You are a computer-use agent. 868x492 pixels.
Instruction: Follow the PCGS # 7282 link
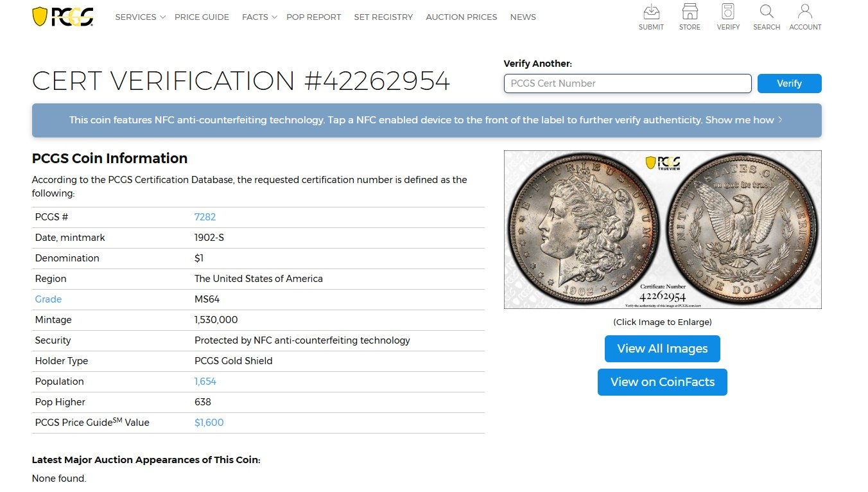(205, 217)
